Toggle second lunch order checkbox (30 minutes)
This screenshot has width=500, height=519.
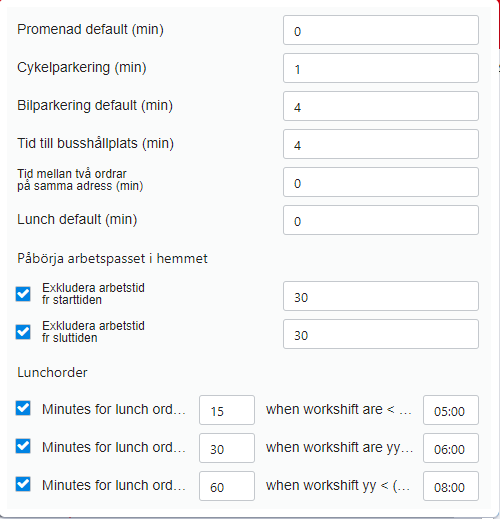click(x=23, y=446)
